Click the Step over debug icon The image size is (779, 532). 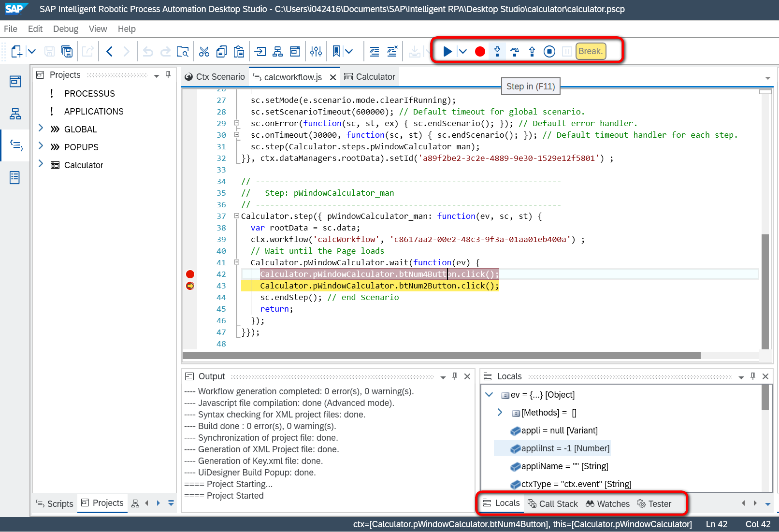(515, 51)
